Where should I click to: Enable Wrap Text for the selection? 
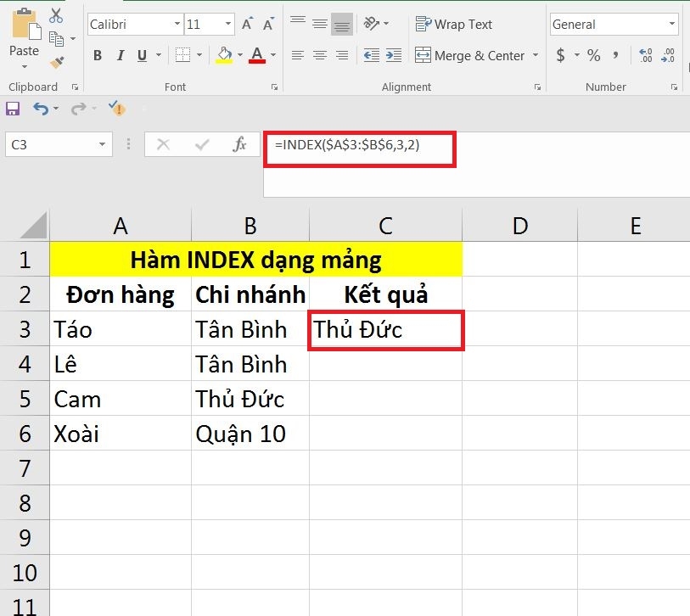pyautogui.click(x=454, y=25)
